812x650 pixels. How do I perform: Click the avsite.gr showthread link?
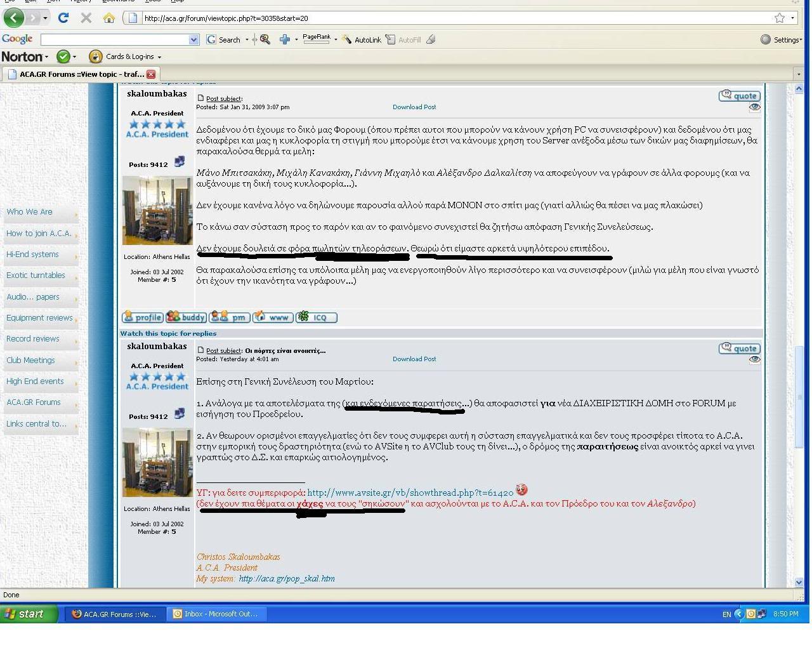[410, 493]
